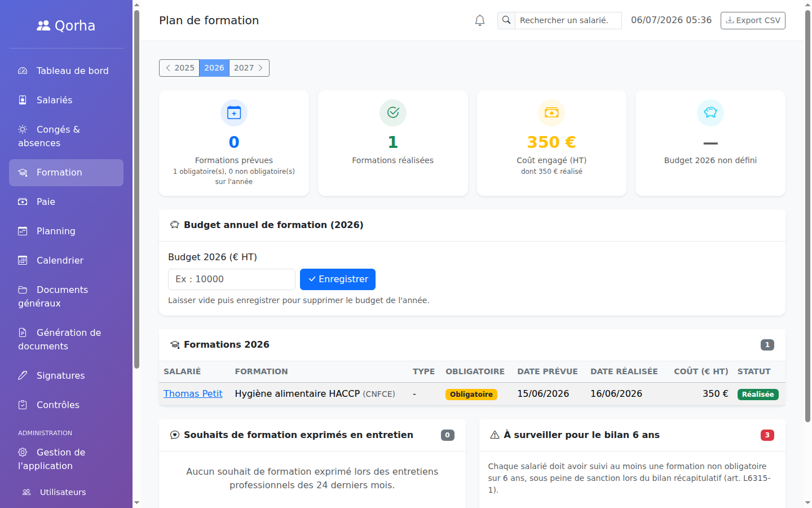Click the Congés & absences sun icon
812x508 pixels.
(x=23, y=129)
